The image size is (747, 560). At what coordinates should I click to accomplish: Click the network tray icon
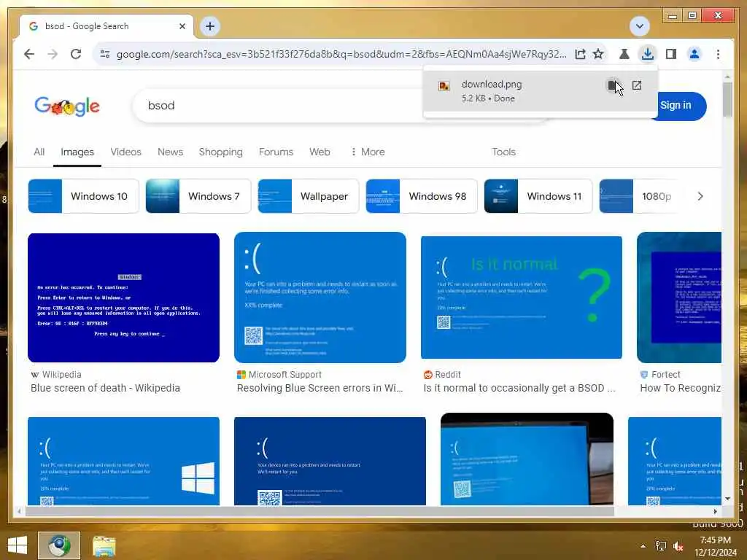click(x=660, y=546)
